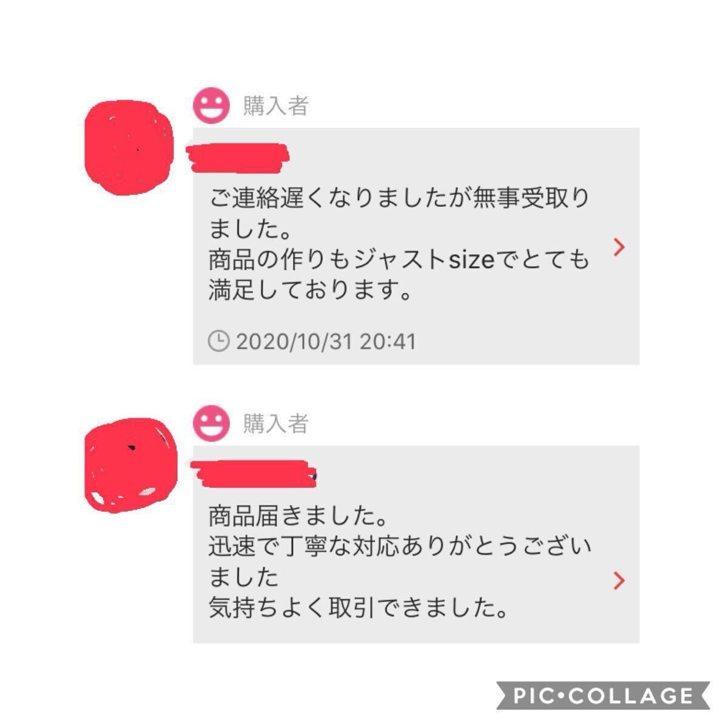This screenshot has width=728, height=728.
Task: Tap the PIC•COLLAGE watermark logo
Action: pyautogui.click(x=603, y=695)
